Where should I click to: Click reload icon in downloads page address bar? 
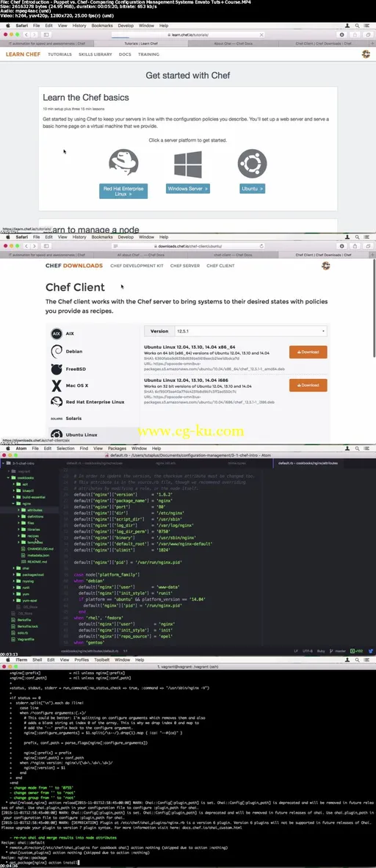[x=261, y=246]
